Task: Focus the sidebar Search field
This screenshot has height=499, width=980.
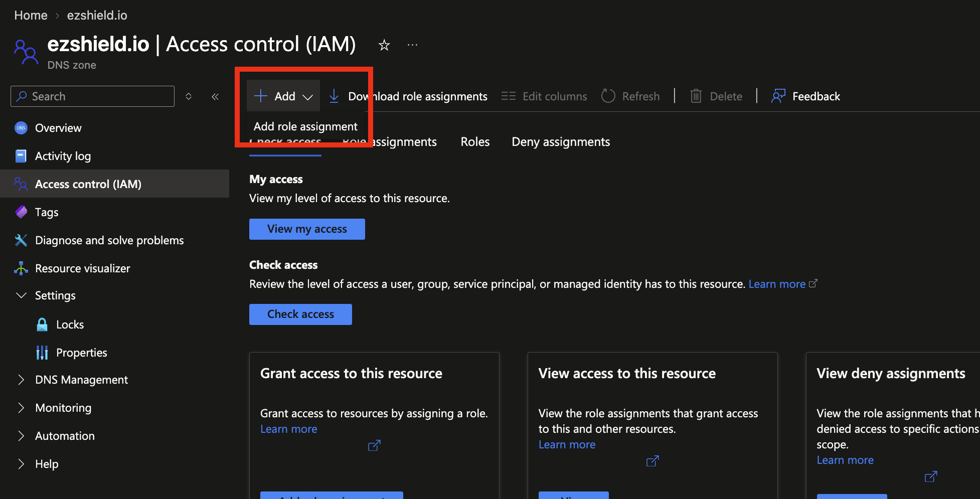Action: point(92,96)
